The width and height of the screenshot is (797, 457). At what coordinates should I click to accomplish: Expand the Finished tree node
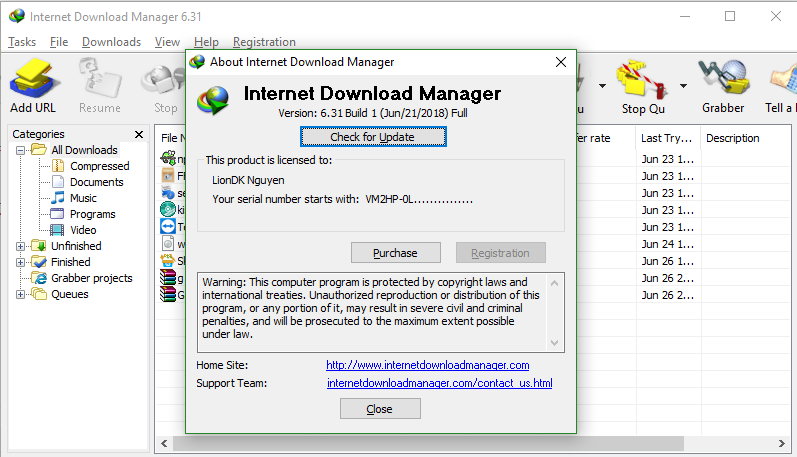click(20, 262)
